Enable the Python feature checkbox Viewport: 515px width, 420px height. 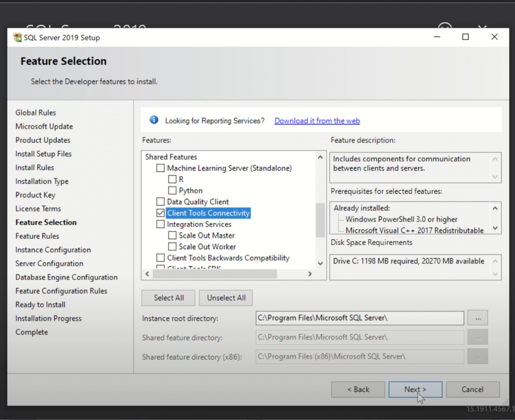(x=172, y=190)
